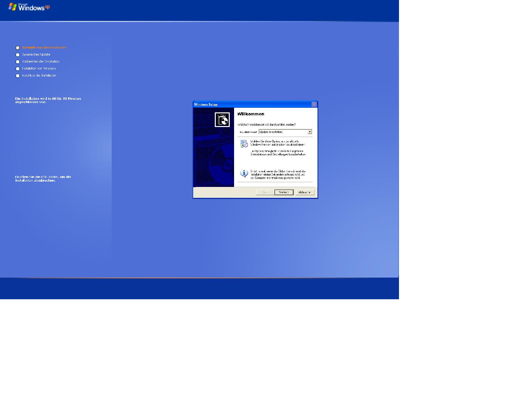Select the 'Sammeln von Informationen' step bullet
The height and width of the screenshot is (399, 532).
(x=18, y=48)
